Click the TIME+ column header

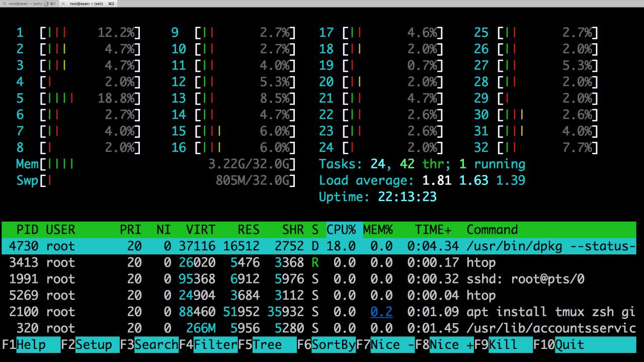click(433, 230)
